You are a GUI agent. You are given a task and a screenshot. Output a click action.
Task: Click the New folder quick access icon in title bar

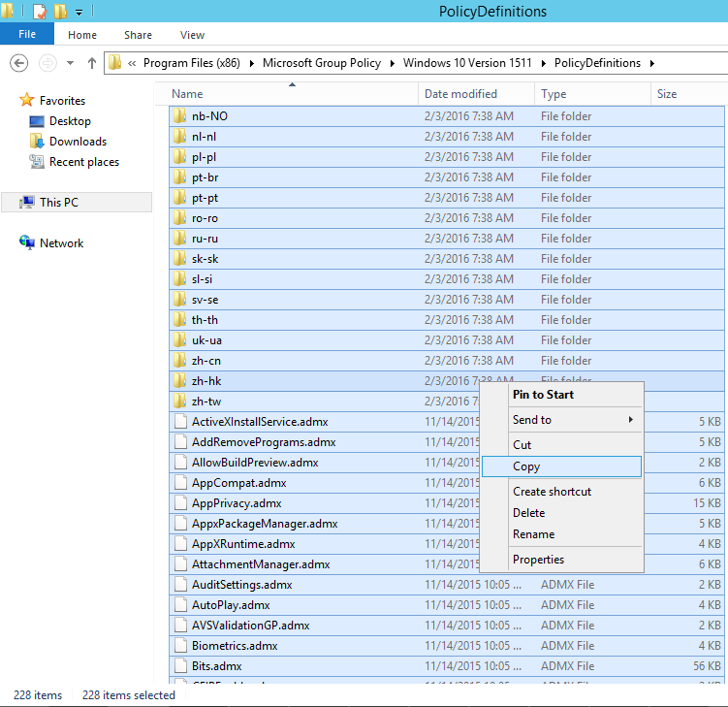coord(60,11)
